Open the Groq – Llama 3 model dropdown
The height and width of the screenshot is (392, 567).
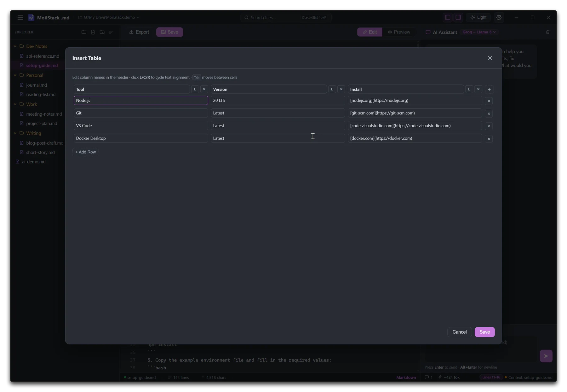(x=479, y=32)
